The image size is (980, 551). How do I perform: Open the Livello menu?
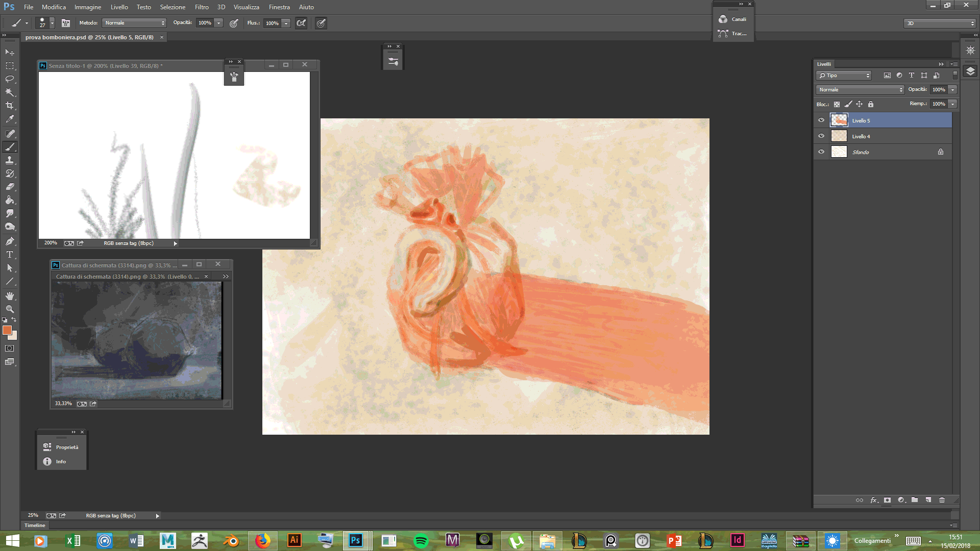coord(119,7)
